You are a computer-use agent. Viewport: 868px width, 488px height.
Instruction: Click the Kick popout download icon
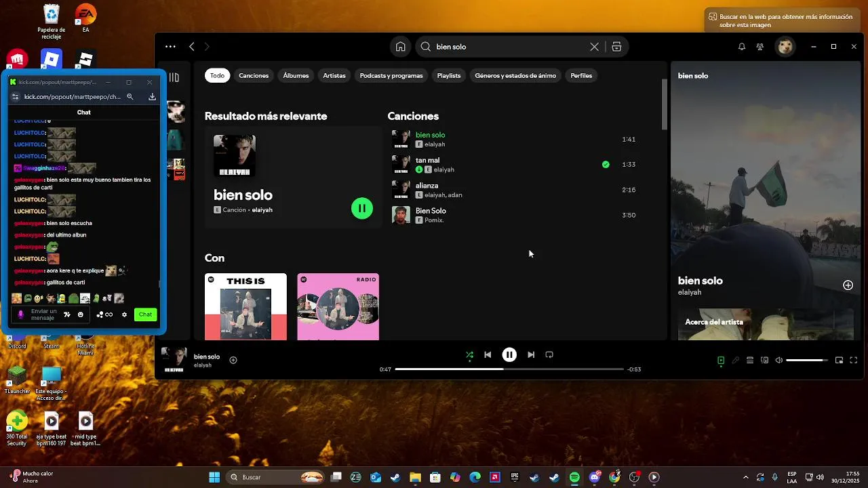point(152,97)
